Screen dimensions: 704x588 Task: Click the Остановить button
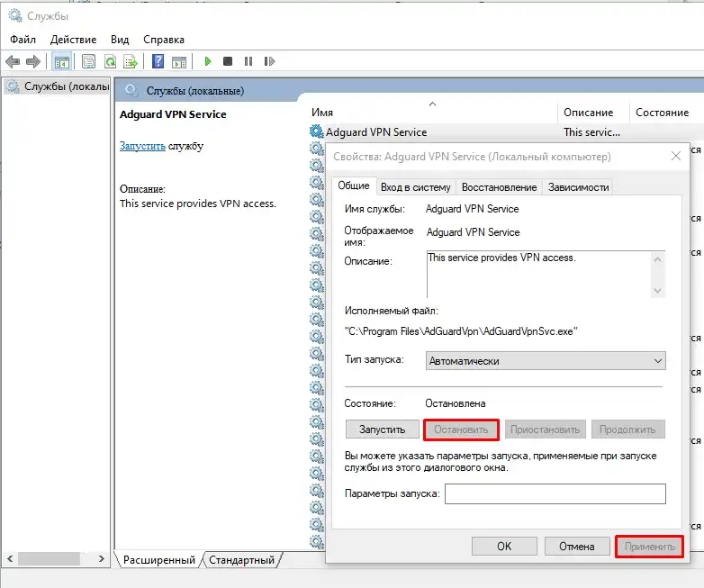pos(461,430)
